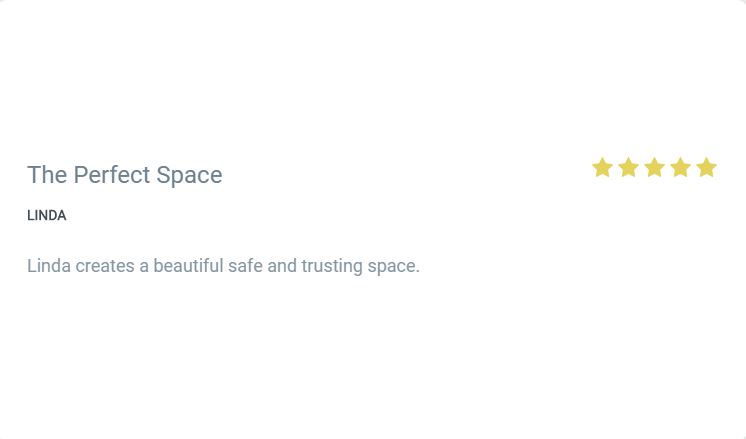The height and width of the screenshot is (439, 746).
Task: Click the word "The" in the review title
Action: [46, 175]
